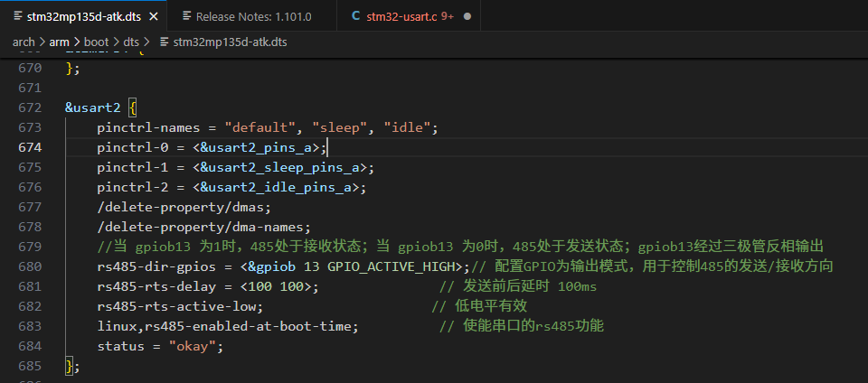Click the &gpiob reference on line 680
The height and width of the screenshot is (383, 868).
coord(272,267)
